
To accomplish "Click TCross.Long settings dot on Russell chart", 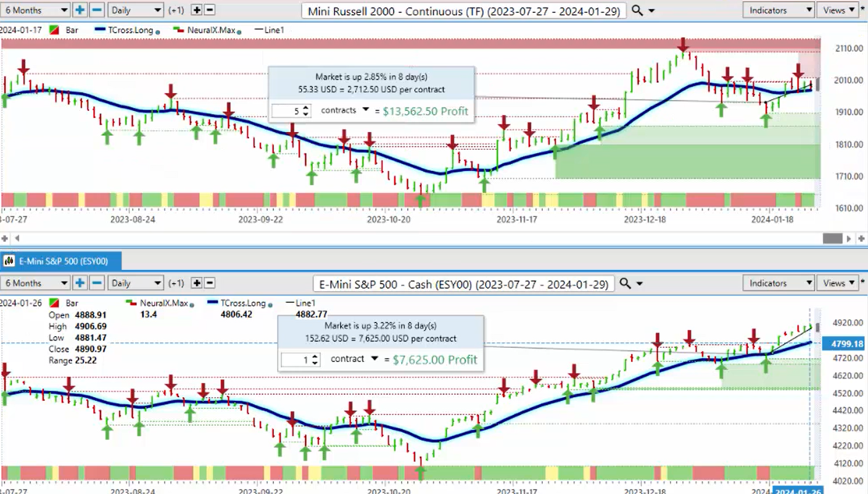I will tap(157, 31).
